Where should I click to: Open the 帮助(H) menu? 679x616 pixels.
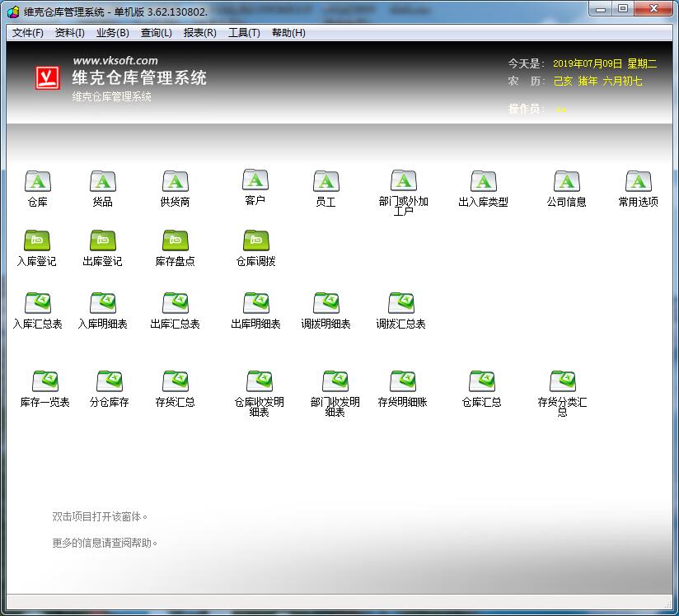288,33
